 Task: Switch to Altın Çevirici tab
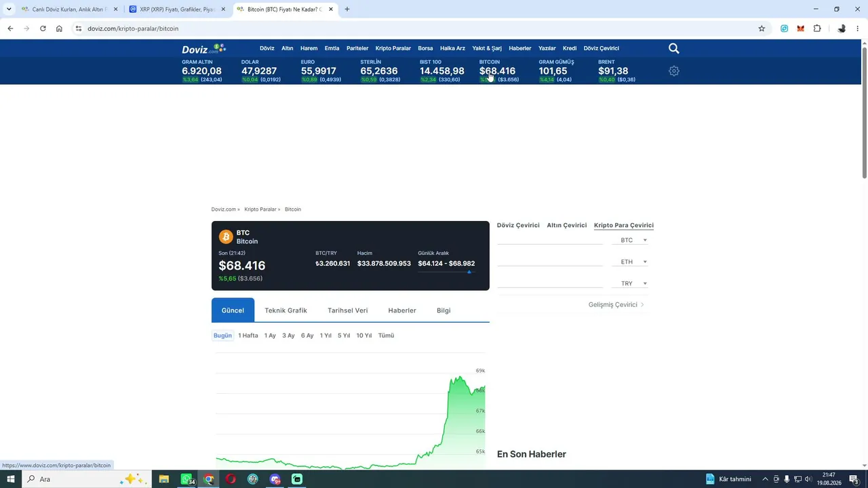tap(567, 225)
